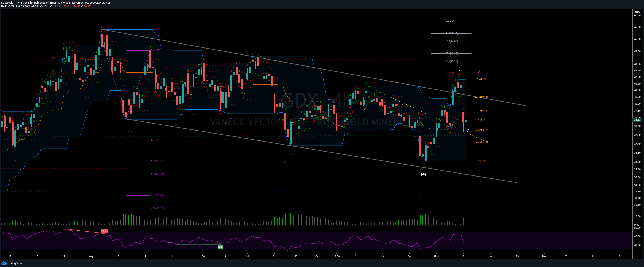Select the orange 1(41.83) retracement label

pyautogui.click(x=482, y=79)
